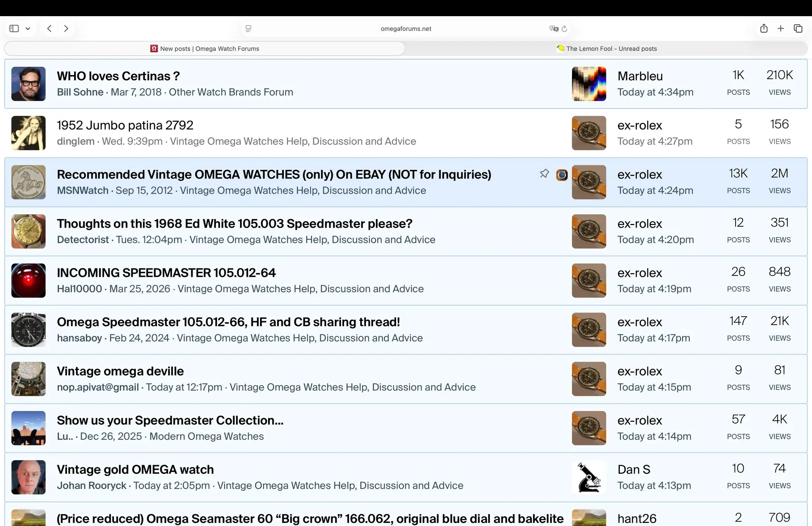Unpin the Recommended Vintage OMEGA WATCHES thread

click(x=544, y=174)
